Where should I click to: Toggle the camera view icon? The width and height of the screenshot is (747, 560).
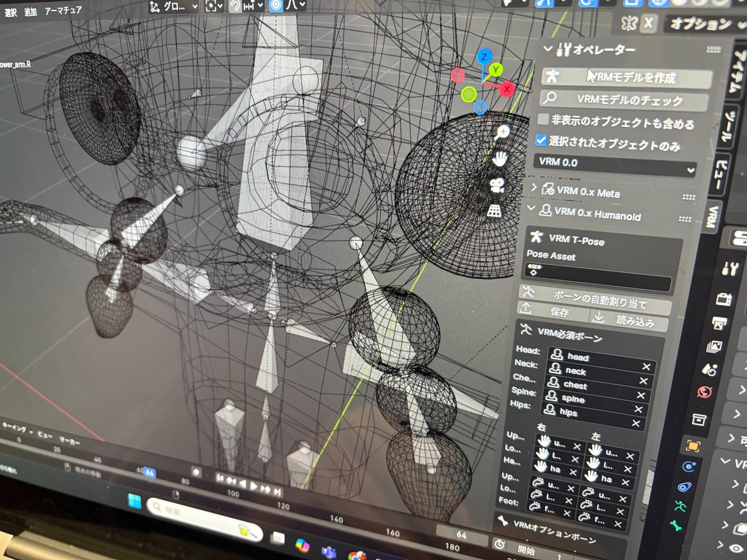tap(496, 185)
